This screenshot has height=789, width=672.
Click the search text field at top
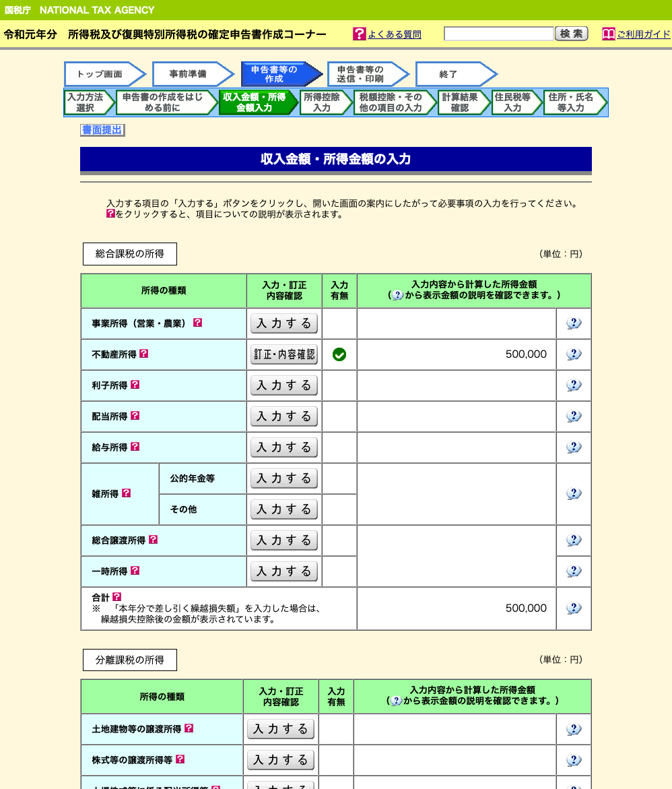tap(498, 34)
